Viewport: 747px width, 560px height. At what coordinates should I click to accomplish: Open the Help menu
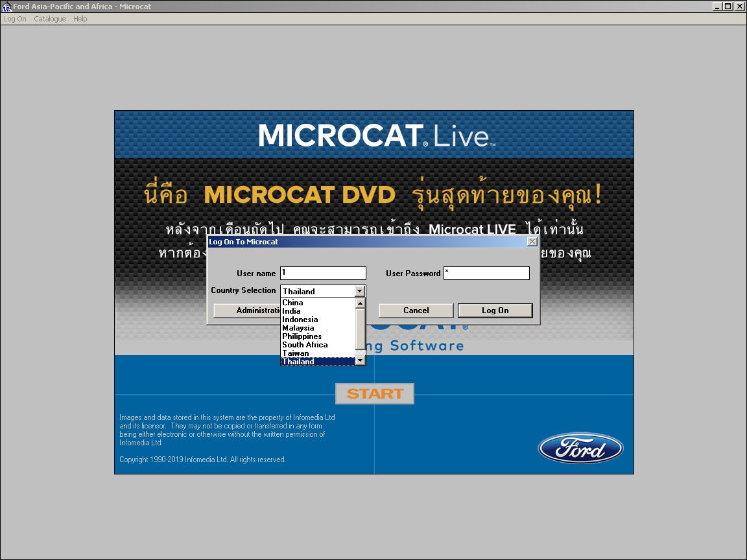tap(80, 19)
